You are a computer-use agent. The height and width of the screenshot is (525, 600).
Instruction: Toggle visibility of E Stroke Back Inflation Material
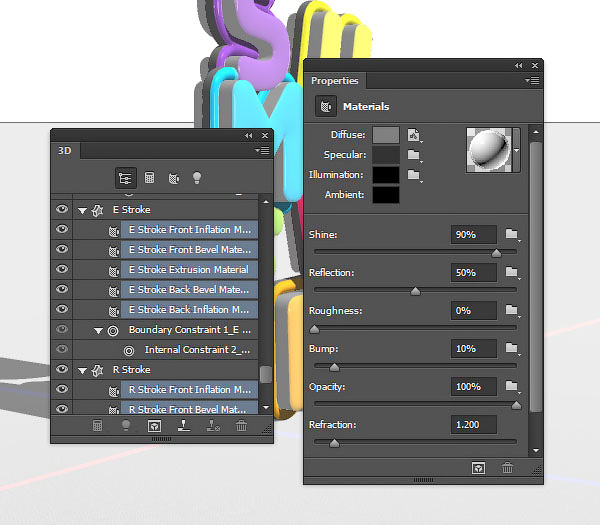tap(62, 309)
